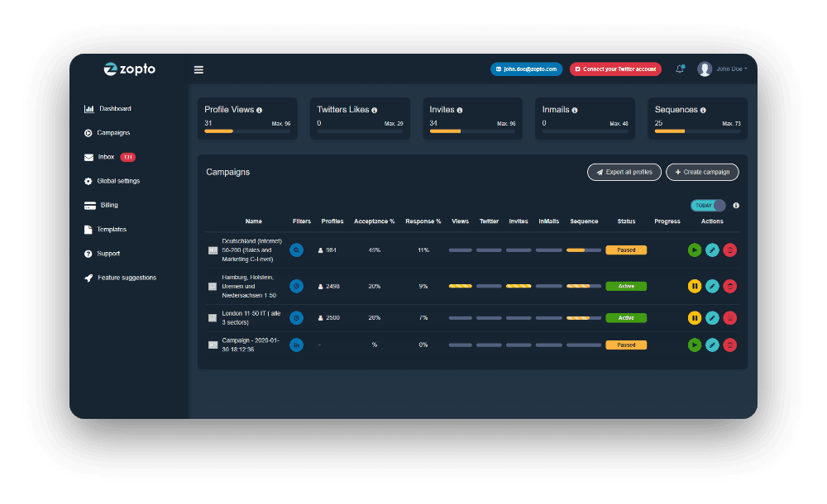Screen dimensions: 827x504
Task: Show info for Twitters Likes
Action: click(x=374, y=110)
